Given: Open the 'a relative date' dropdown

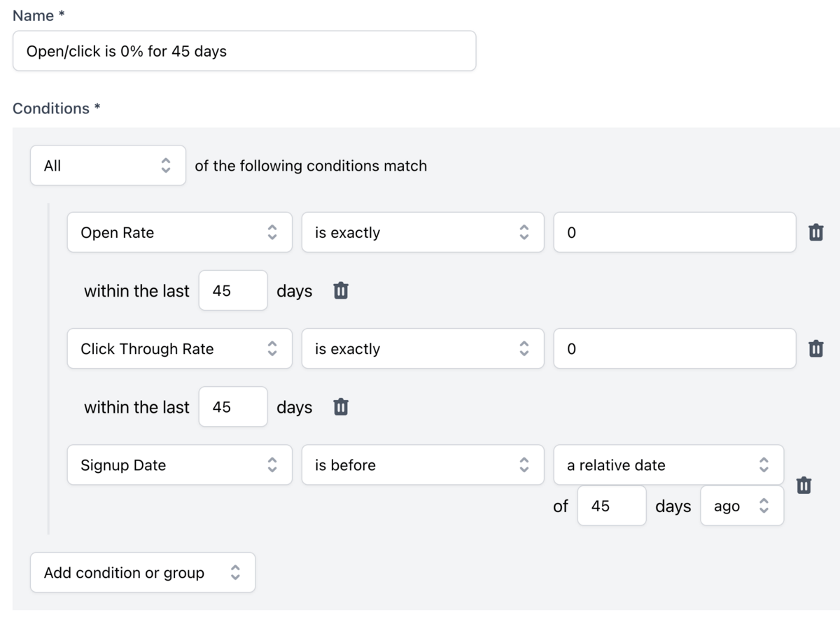Looking at the screenshot, I should (668, 465).
